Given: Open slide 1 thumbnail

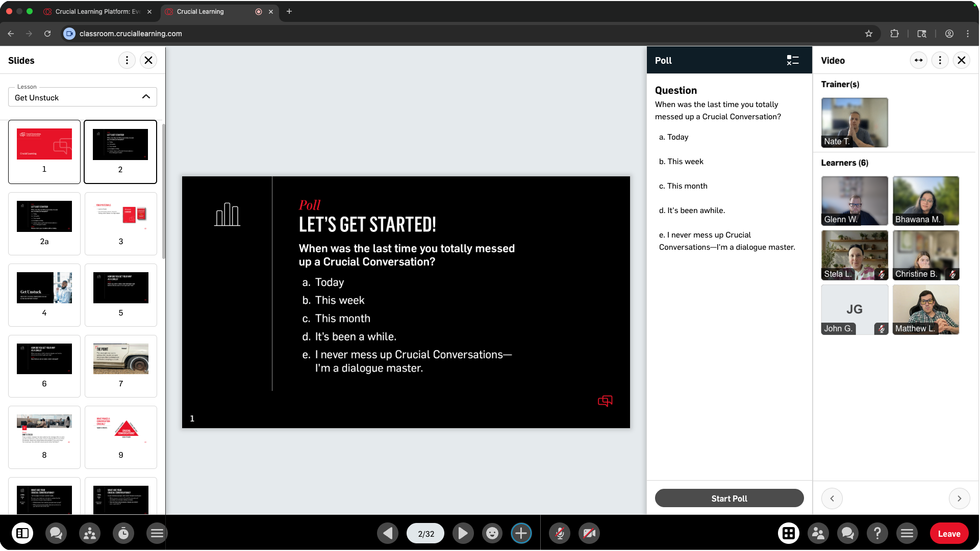Looking at the screenshot, I should point(44,152).
